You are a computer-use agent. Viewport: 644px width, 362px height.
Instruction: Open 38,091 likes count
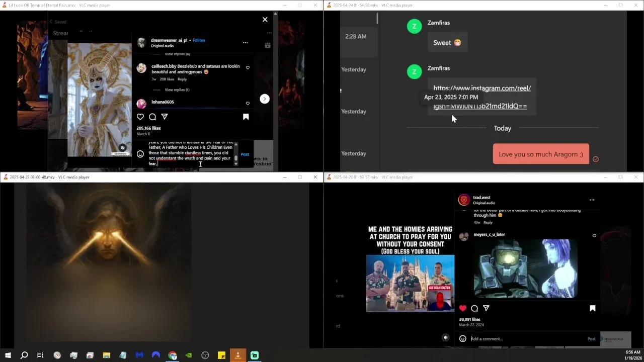click(x=469, y=319)
